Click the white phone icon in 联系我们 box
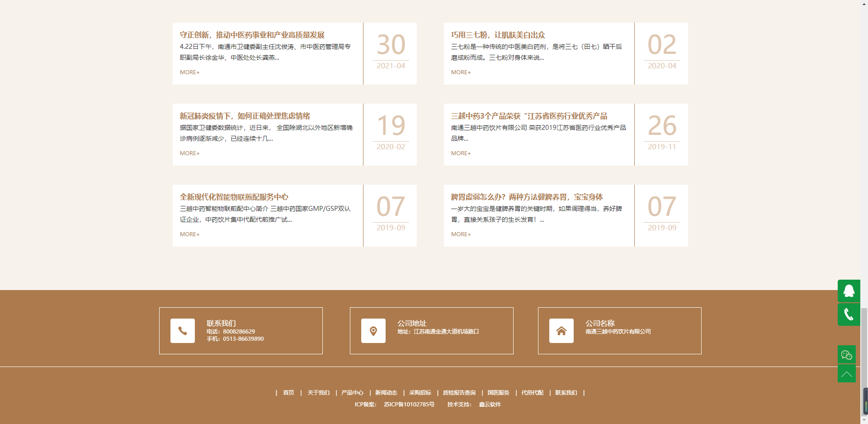 pyautogui.click(x=183, y=331)
